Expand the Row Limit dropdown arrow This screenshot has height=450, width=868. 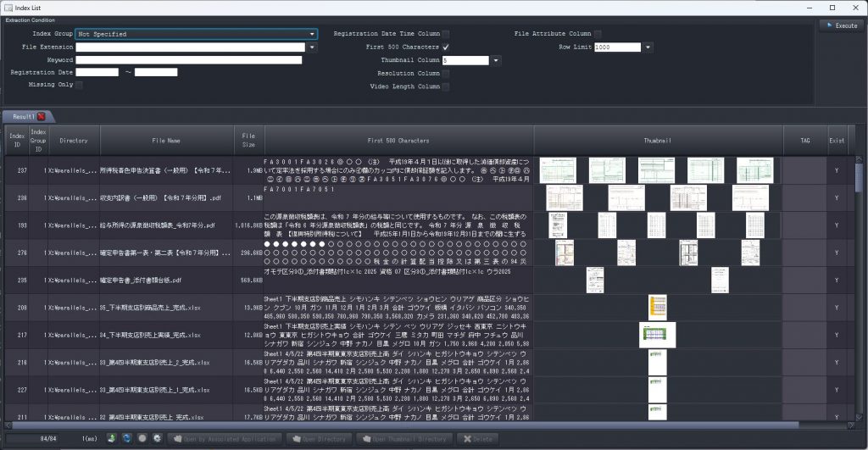pos(648,47)
